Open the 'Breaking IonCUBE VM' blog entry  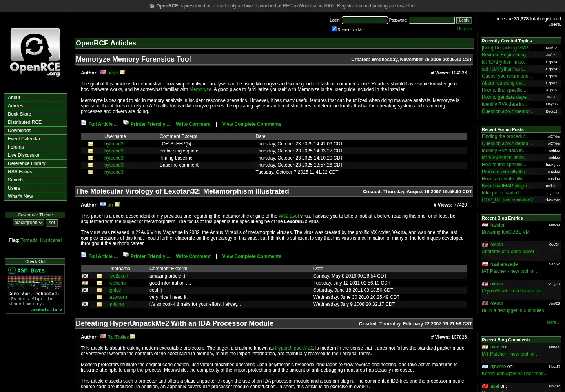[x=506, y=232]
